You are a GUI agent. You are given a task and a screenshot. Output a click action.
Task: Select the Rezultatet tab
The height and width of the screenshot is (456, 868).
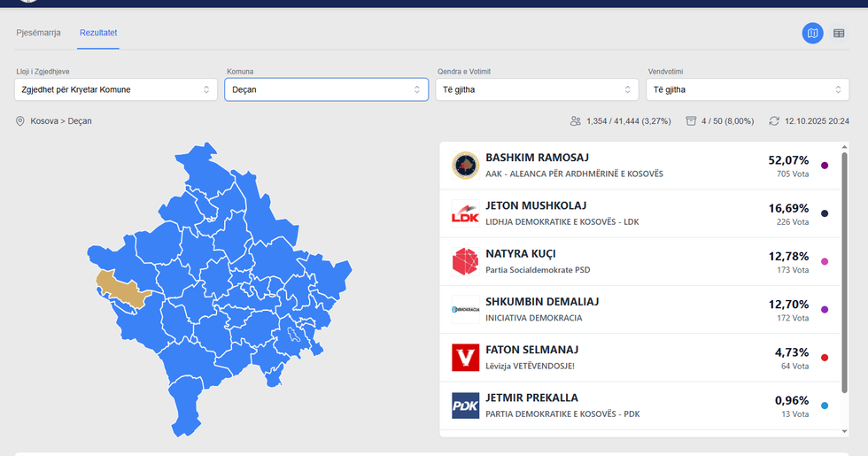point(98,33)
